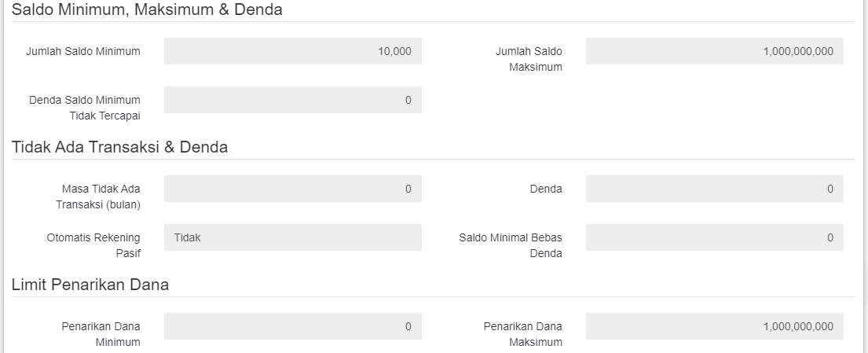The height and width of the screenshot is (353, 868).
Task: Click the "Jumlah Saldo Maksimum" label text
Action: point(529,59)
